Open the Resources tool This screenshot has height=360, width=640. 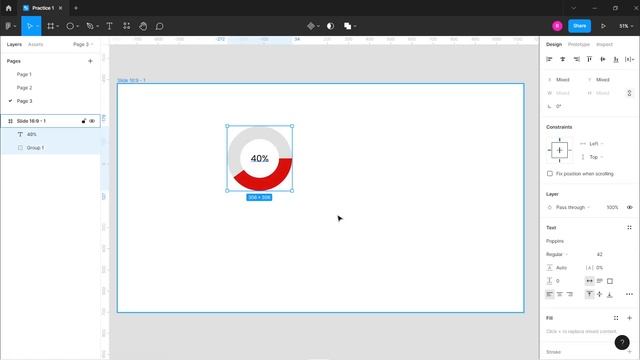(127, 26)
